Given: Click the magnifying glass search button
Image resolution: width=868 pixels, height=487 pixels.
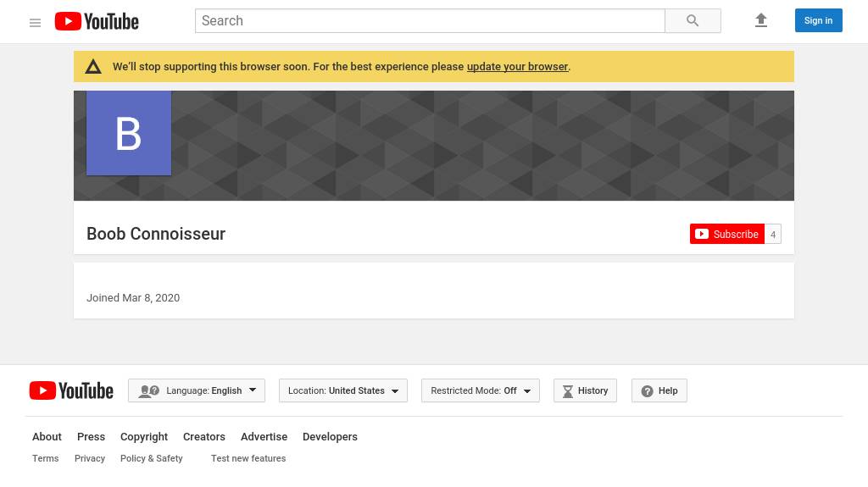Looking at the screenshot, I should [693, 21].
